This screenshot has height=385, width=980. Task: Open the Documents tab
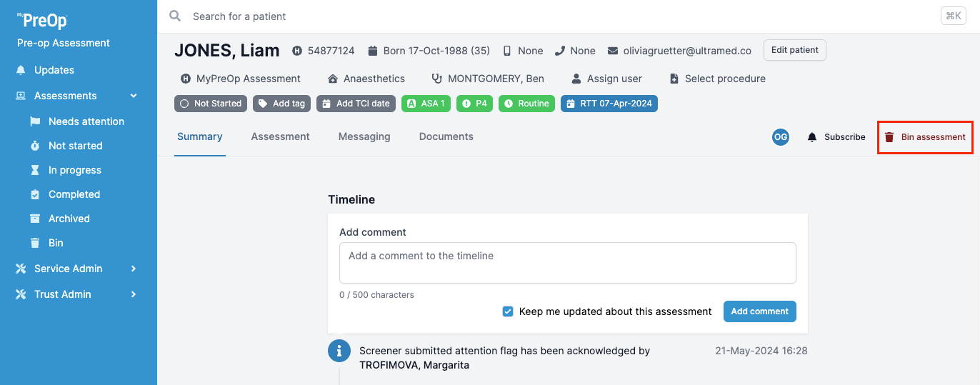point(446,136)
